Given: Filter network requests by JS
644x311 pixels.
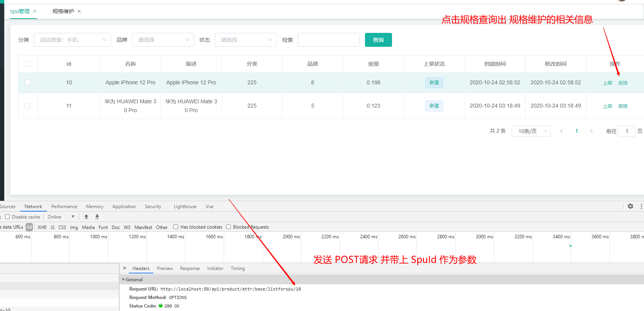Looking at the screenshot, I should 52,227.
